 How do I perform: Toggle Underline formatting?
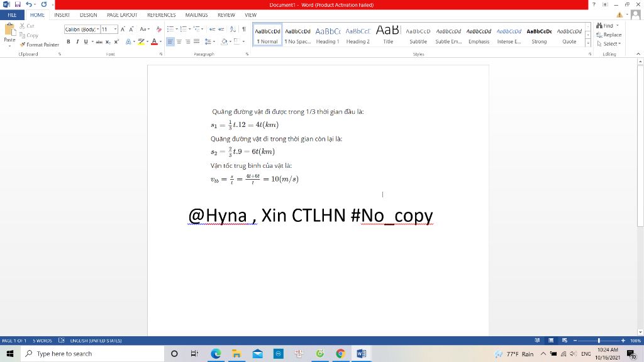tap(86, 41)
